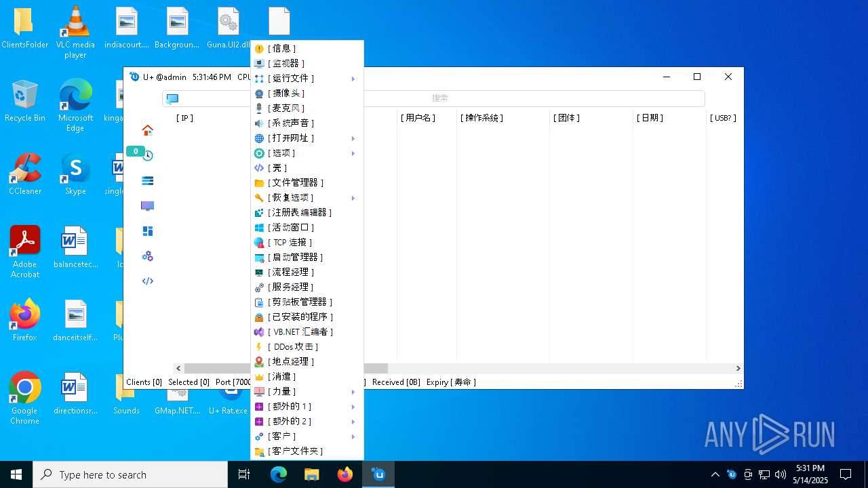
Task: Click the Selected [0] status text
Action: click(189, 382)
